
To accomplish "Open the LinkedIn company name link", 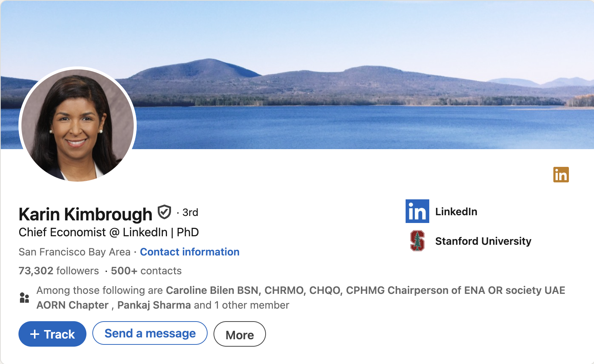I will coord(456,212).
